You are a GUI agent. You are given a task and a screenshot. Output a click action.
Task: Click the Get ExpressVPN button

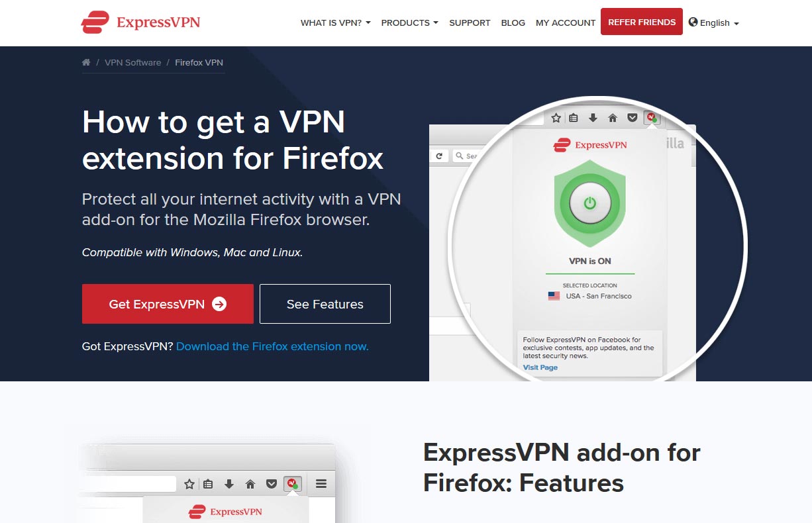pyautogui.click(x=168, y=304)
